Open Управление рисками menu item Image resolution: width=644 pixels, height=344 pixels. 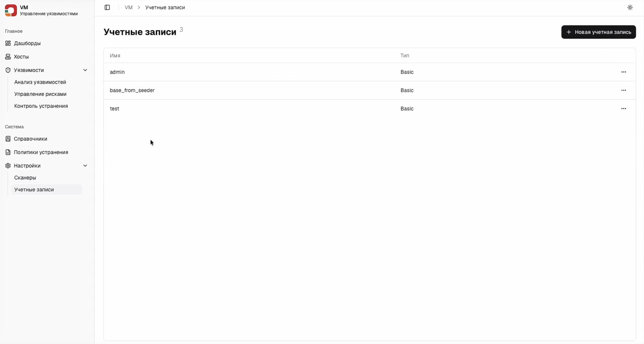40,94
